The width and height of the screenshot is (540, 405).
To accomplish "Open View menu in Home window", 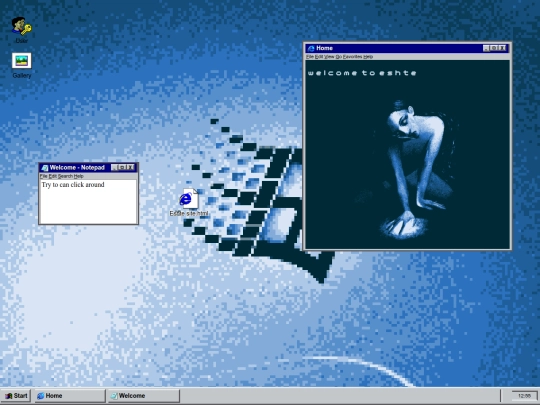I will (329, 56).
